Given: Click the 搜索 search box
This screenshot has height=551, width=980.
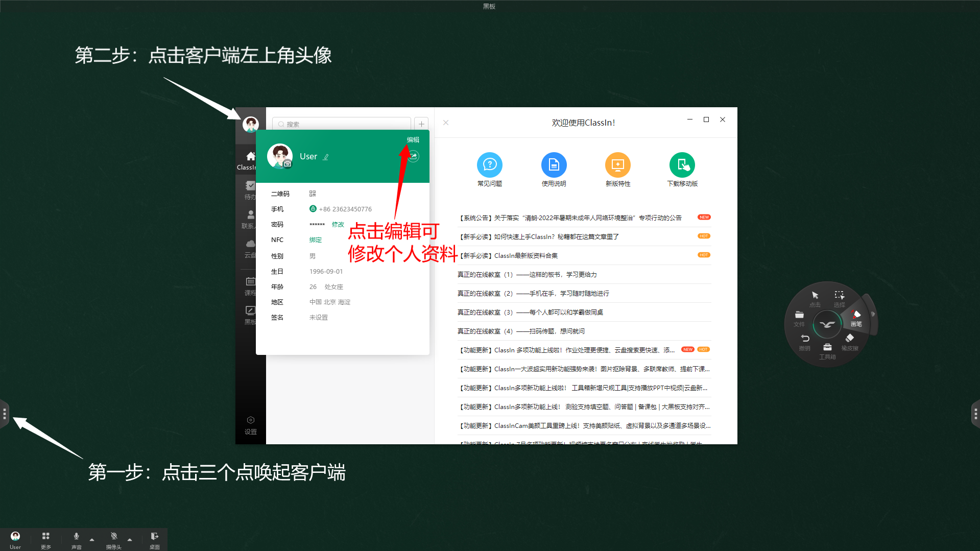Looking at the screenshot, I should click(342, 124).
